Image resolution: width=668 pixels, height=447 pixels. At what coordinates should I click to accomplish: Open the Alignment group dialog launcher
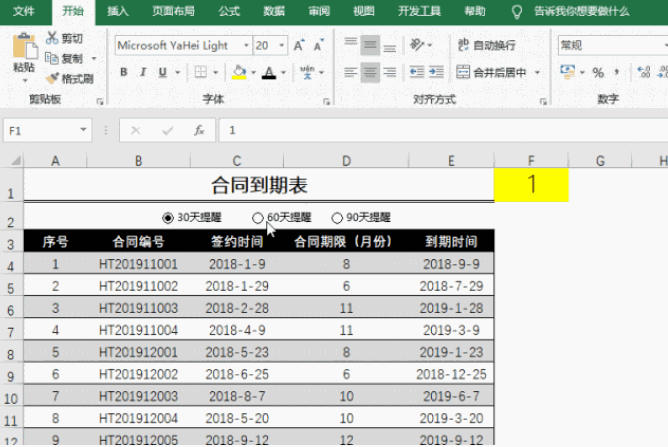tap(543, 101)
